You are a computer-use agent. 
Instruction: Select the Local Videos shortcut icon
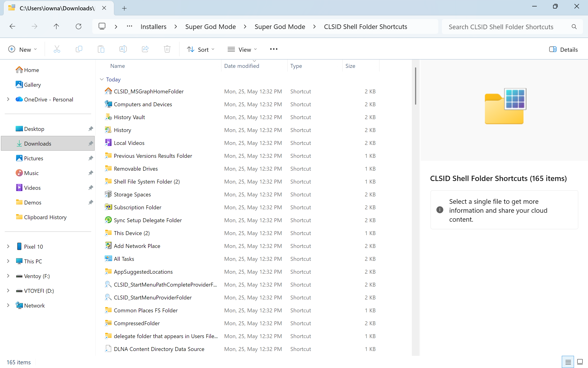pyautogui.click(x=108, y=143)
